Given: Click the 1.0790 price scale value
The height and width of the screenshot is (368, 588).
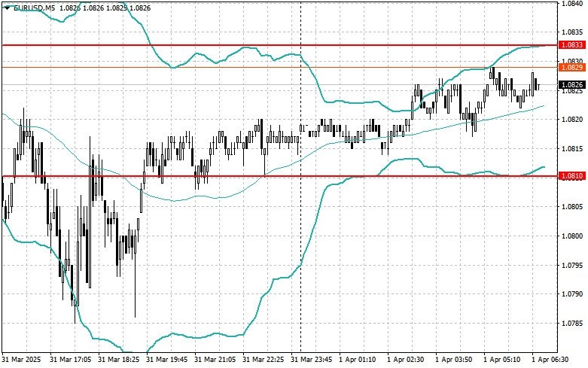Looking at the screenshot, I should [x=572, y=294].
